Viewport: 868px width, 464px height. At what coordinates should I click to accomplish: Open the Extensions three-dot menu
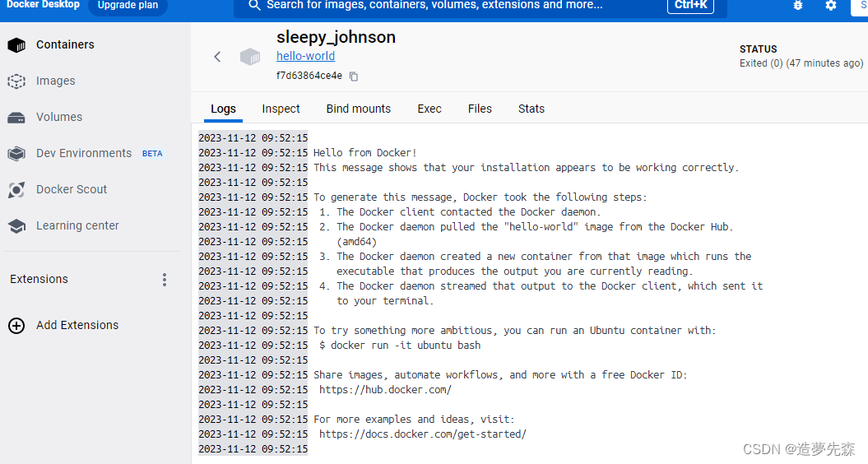pyautogui.click(x=165, y=280)
